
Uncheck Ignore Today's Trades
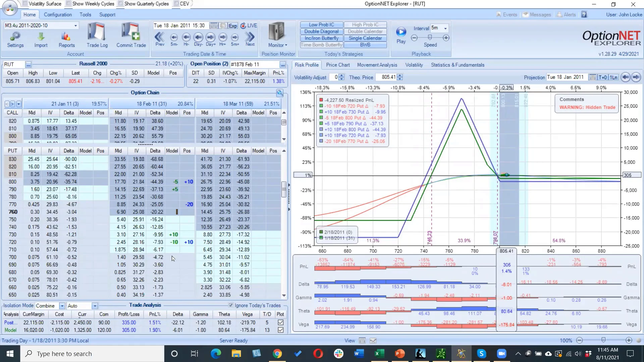pyautogui.click(x=231, y=305)
